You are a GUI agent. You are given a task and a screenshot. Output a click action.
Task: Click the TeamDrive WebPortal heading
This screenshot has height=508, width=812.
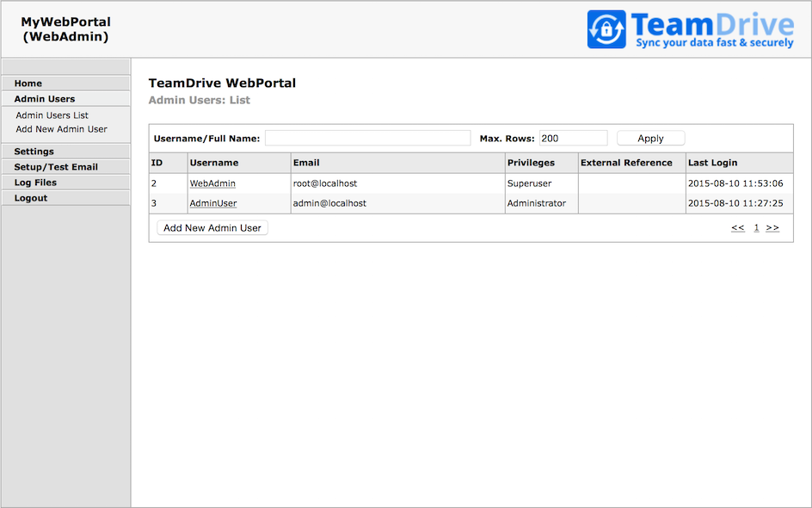(222, 83)
